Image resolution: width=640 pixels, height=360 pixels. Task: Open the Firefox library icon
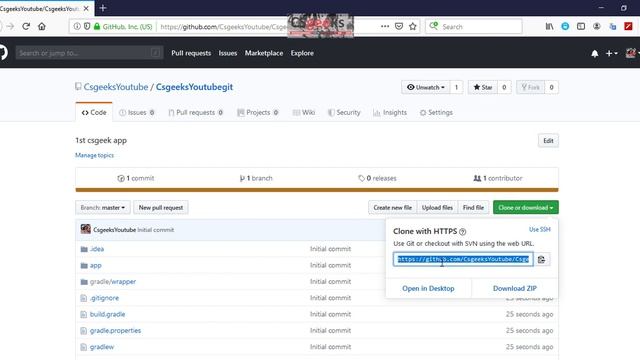[549, 27]
